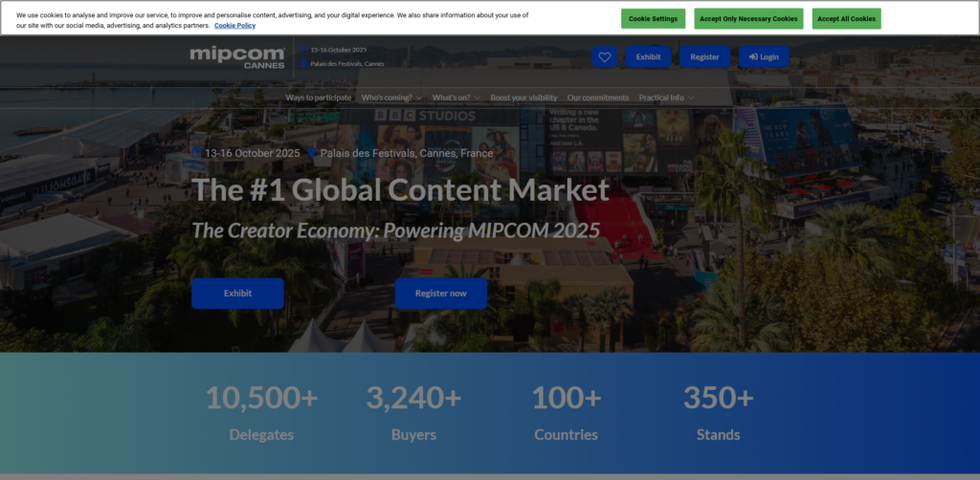The height and width of the screenshot is (480, 980).
Task: Open Ways to participate menu item
Action: coord(318,98)
